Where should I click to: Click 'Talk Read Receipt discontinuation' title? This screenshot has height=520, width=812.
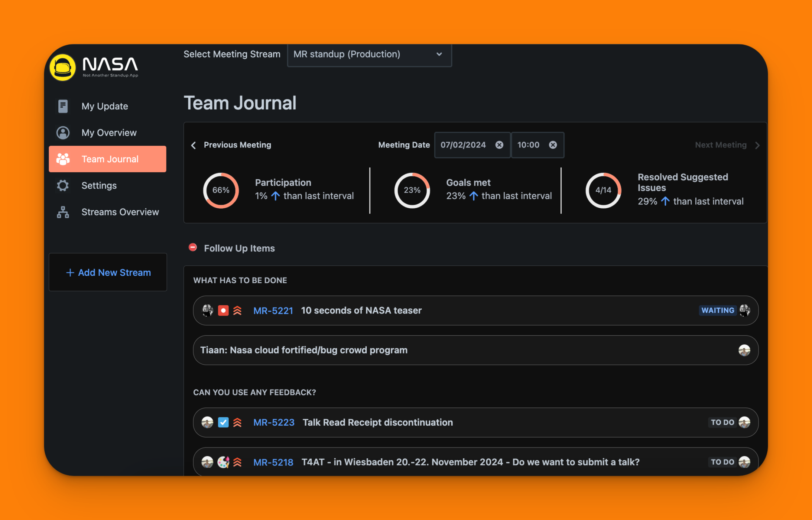coord(378,422)
